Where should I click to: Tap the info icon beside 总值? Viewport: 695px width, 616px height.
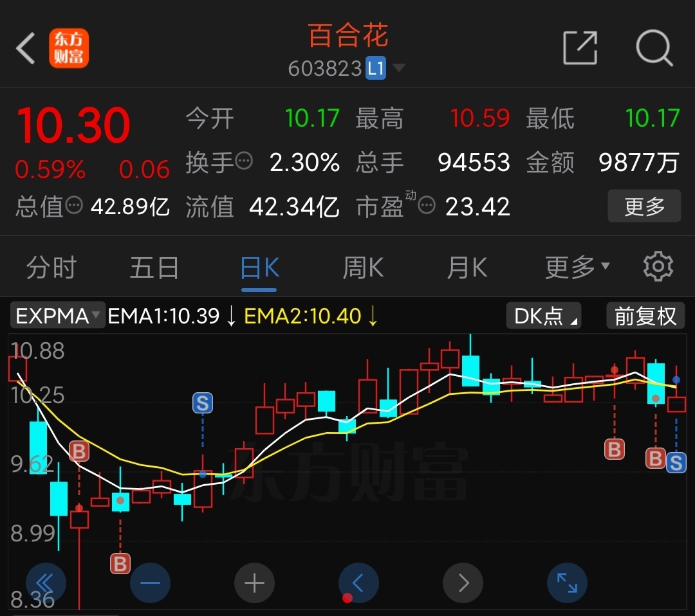74,205
